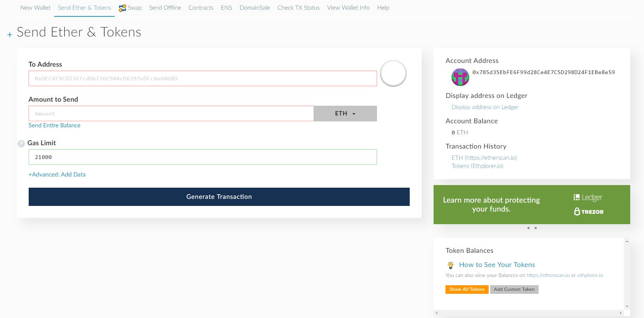Click the Ledger logo in banner
Screen dimensions: 644x318
click(x=588, y=197)
